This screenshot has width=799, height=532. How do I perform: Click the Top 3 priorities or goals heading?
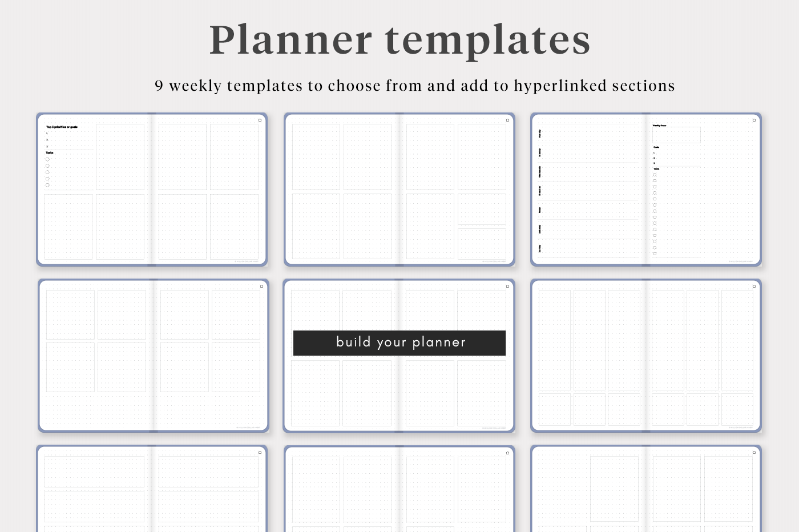[62, 127]
